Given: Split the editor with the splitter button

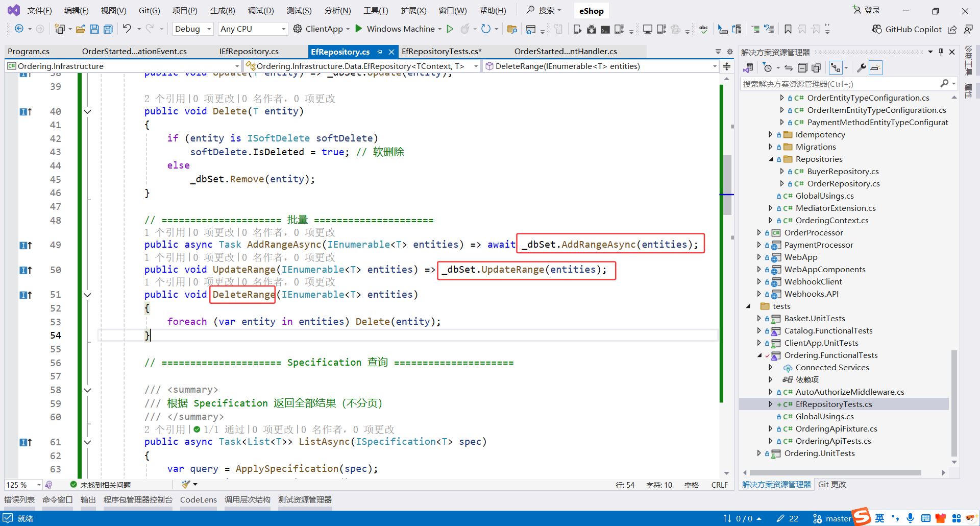Looking at the screenshot, I should pyautogui.click(x=727, y=66).
